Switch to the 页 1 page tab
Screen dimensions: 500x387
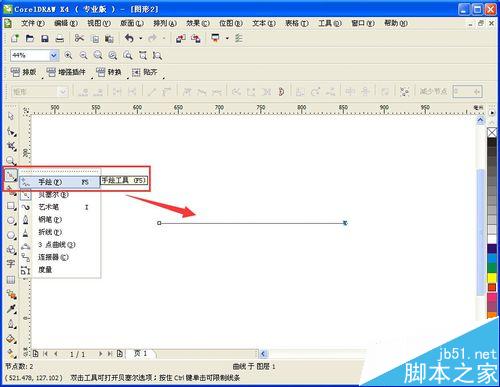141,353
